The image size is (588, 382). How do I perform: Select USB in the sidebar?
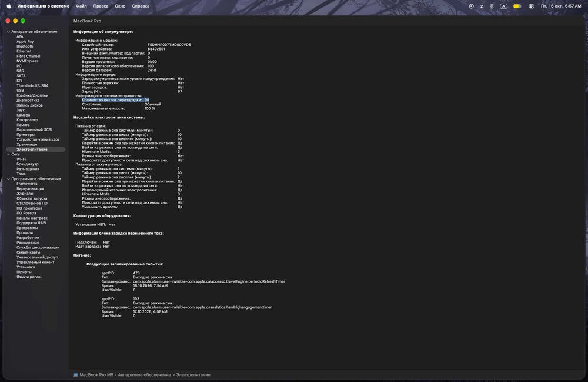click(20, 91)
